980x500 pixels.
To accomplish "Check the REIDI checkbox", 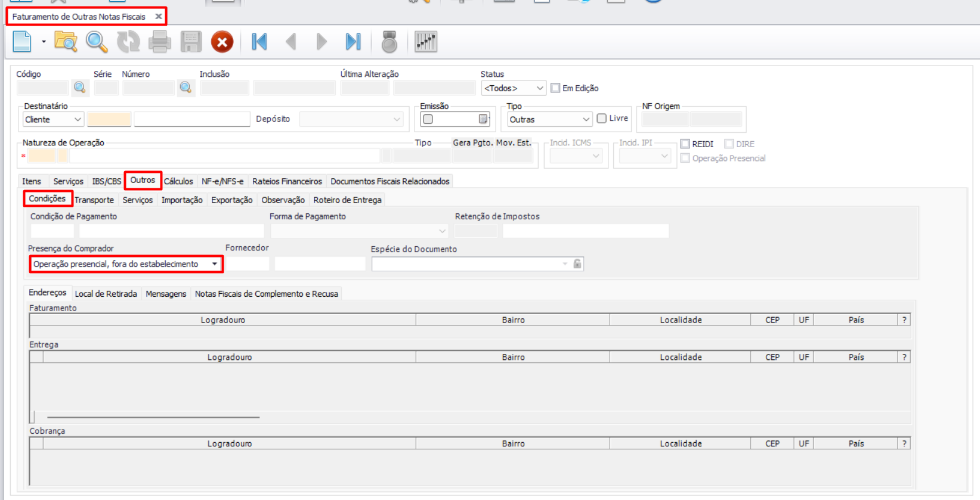I will click(685, 144).
